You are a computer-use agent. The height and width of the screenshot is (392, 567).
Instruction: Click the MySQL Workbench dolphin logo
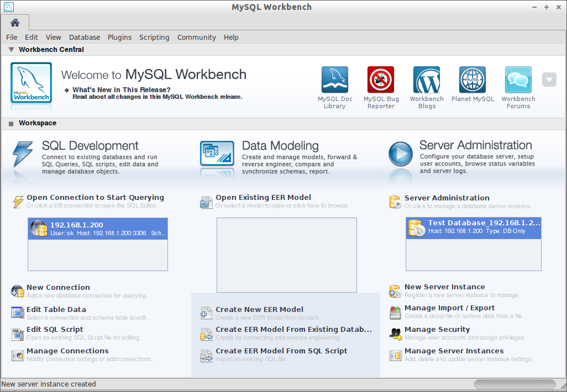31,83
